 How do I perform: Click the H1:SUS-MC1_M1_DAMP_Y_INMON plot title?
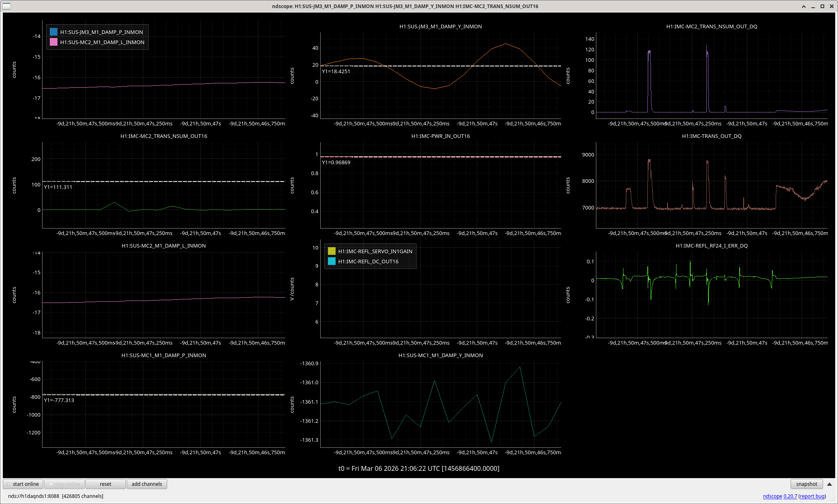[440, 355]
